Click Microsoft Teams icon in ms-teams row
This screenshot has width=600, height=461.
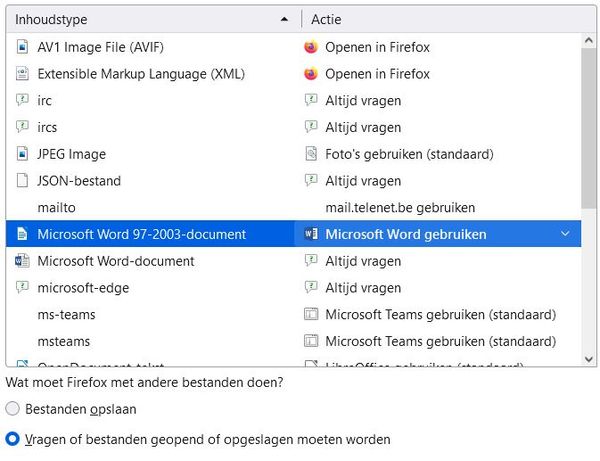pos(310,314)
